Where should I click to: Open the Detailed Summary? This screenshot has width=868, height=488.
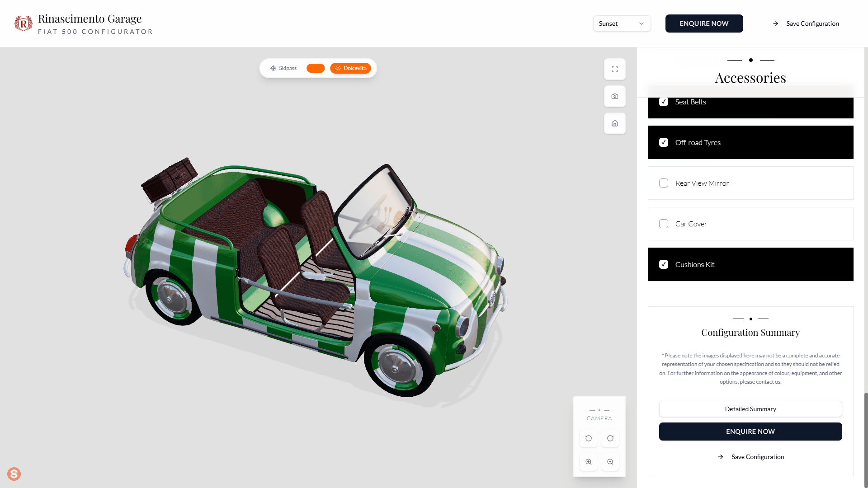pos(750,409)
